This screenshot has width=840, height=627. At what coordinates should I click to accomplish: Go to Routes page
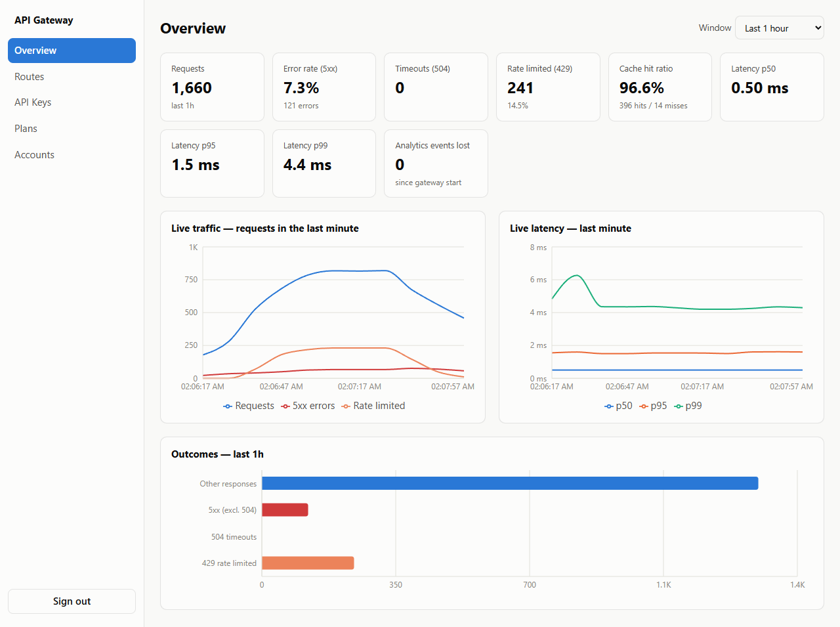coord(72,77)
